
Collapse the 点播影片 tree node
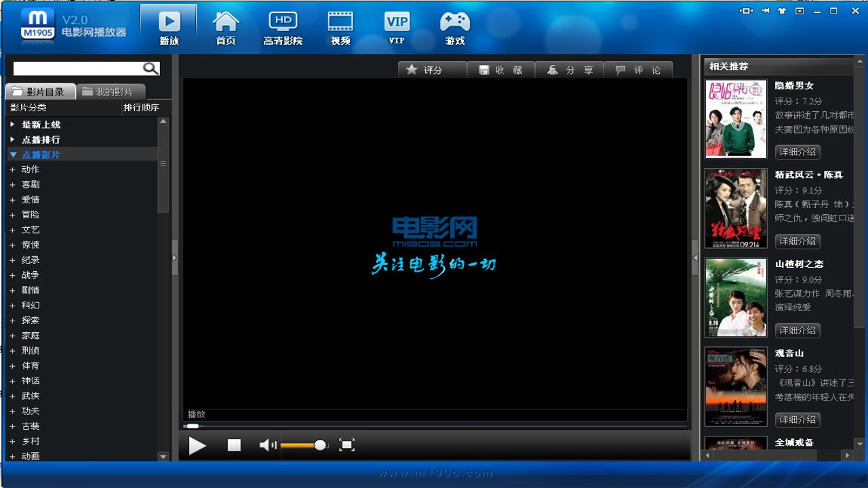[13, 155]
